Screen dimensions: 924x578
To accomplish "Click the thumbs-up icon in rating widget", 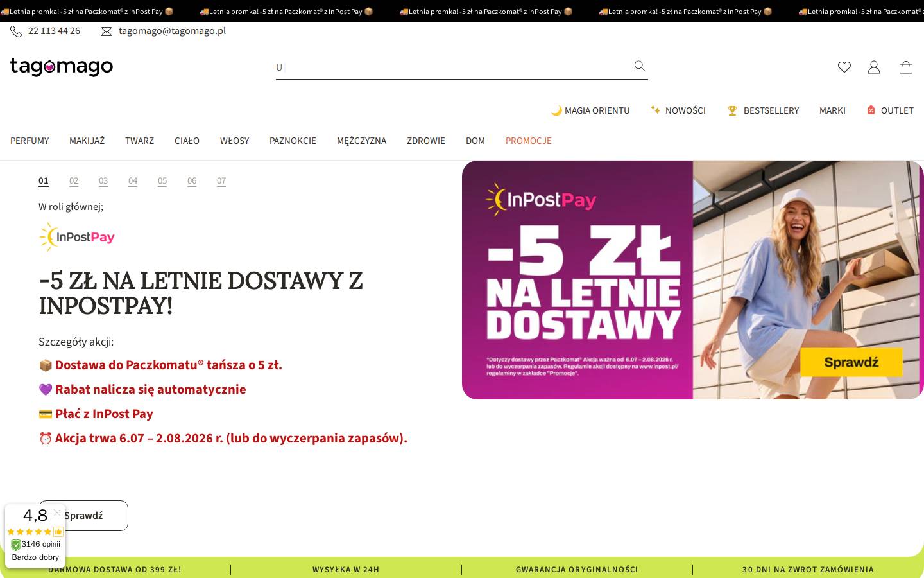I will pyautogui.click(x=58, y=532).
